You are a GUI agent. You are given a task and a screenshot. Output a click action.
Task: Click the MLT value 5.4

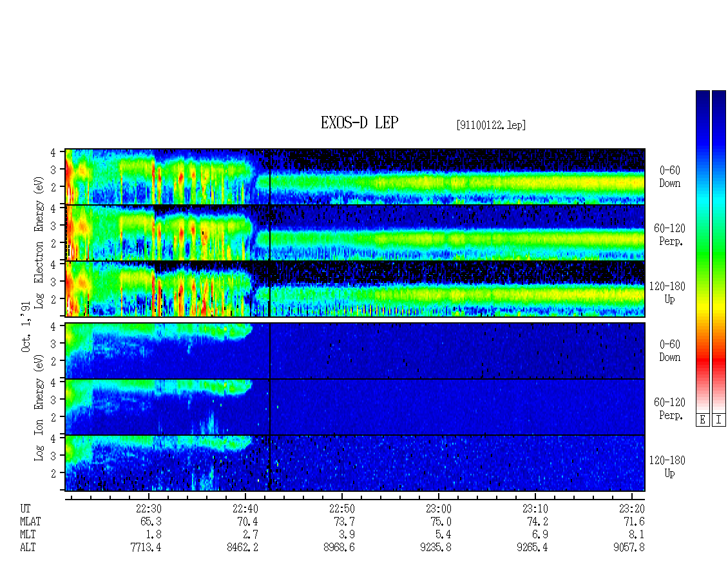pos(443,535)
